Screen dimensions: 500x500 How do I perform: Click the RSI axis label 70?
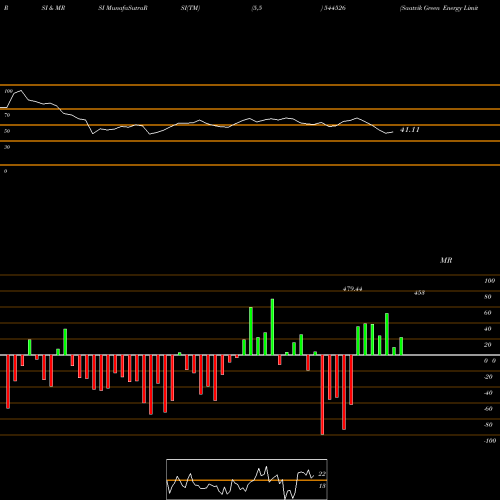(7, 115)
